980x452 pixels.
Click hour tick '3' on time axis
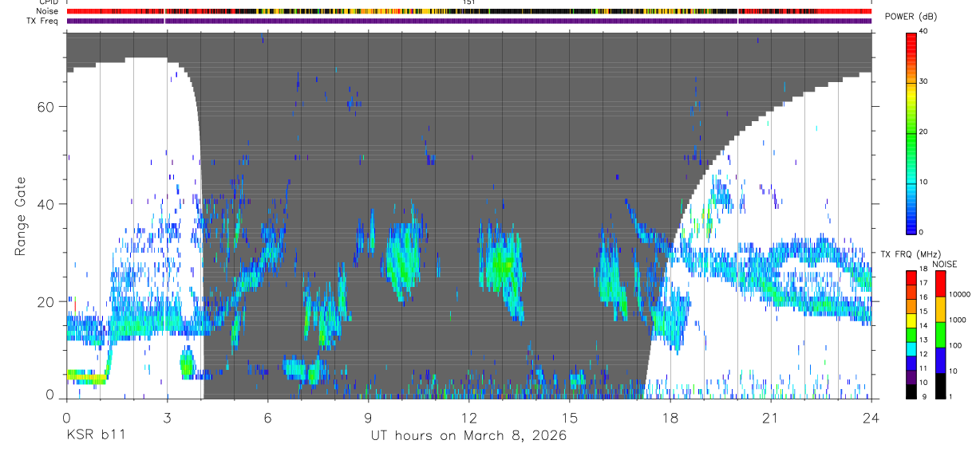point(167,417)
